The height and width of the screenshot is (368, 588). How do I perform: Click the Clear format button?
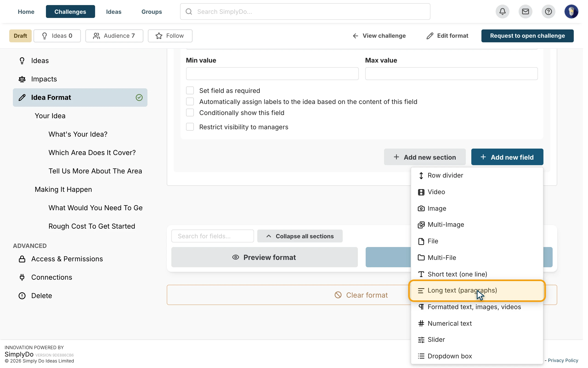click(x=361, y=295)
